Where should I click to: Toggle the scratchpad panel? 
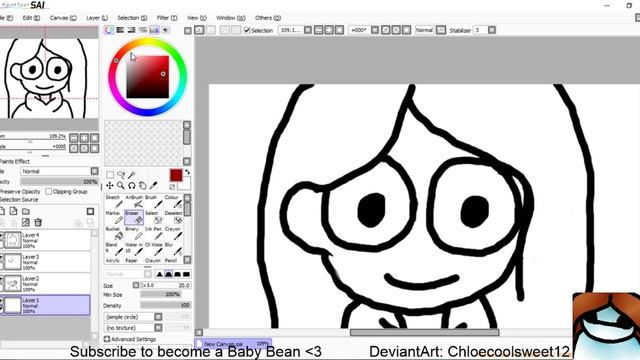pos(166,30)
